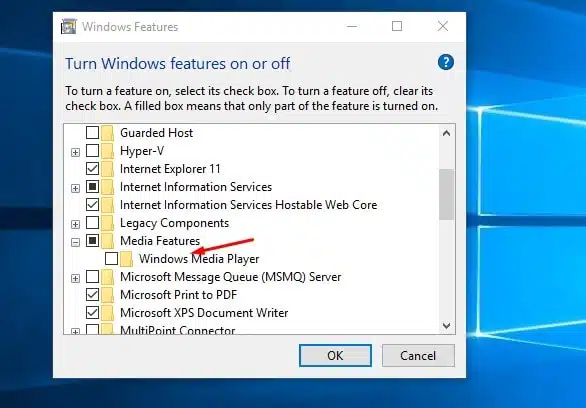586x408 pixels.
Task: Select the Legacy Components label
Action: click(174, 223)
